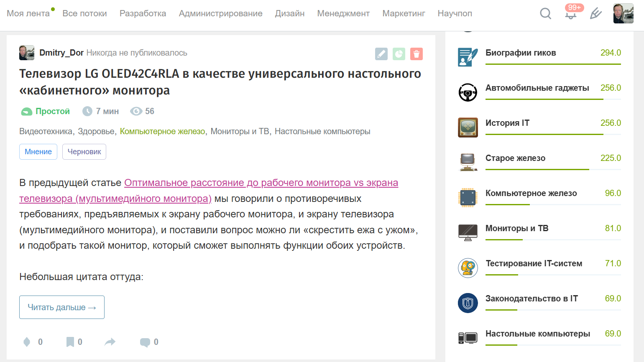Click the Мнение label button

tap(38, 152)
